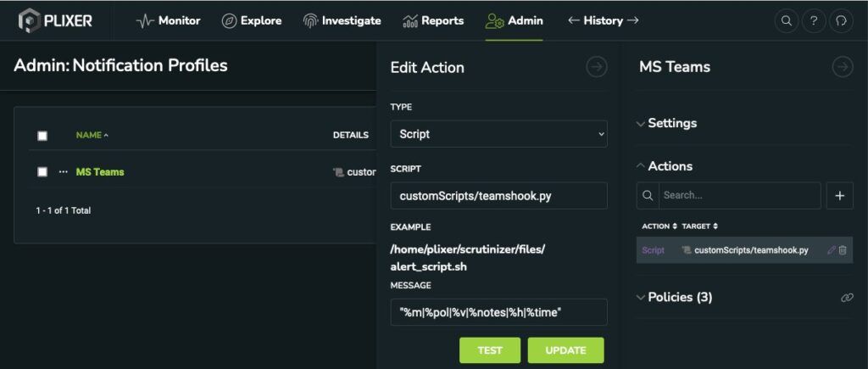Collapse the Actions section
This screenshot has height=369, width=868.
click(x=665, y=166)
